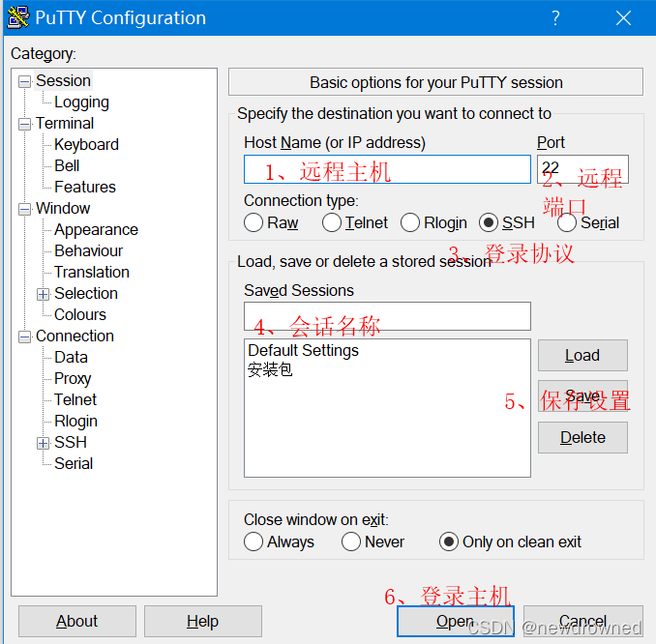Open the Rlogin category in tree
Image resolution: width=656 pixels, height=644 pixels.
click(x=75, y=422)
